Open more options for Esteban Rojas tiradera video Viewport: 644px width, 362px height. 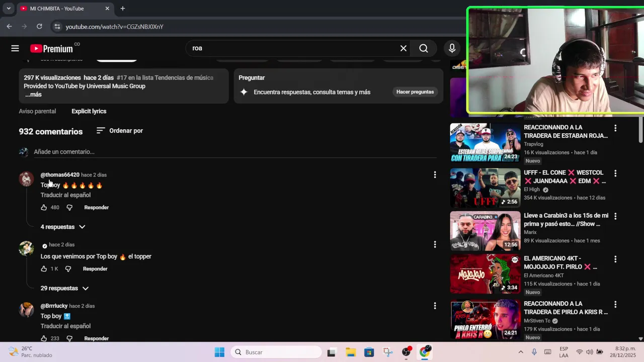615,128
